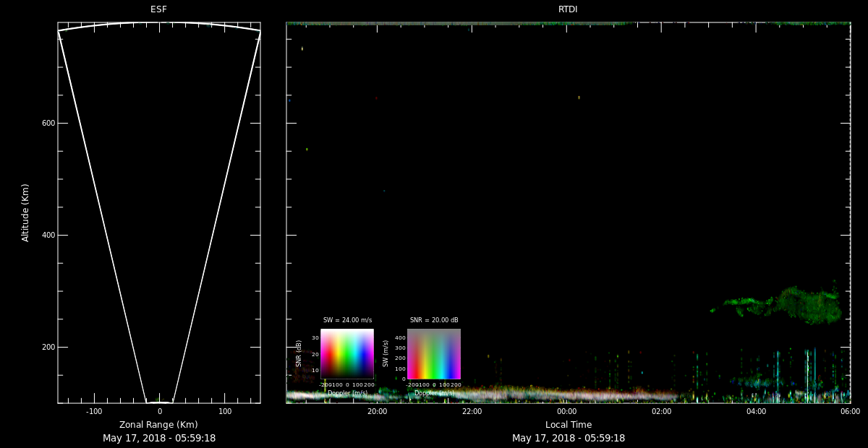Click the 400 altitude tick label
The width and height of the screenshot is (868, 448).
[x=48, y=235]
